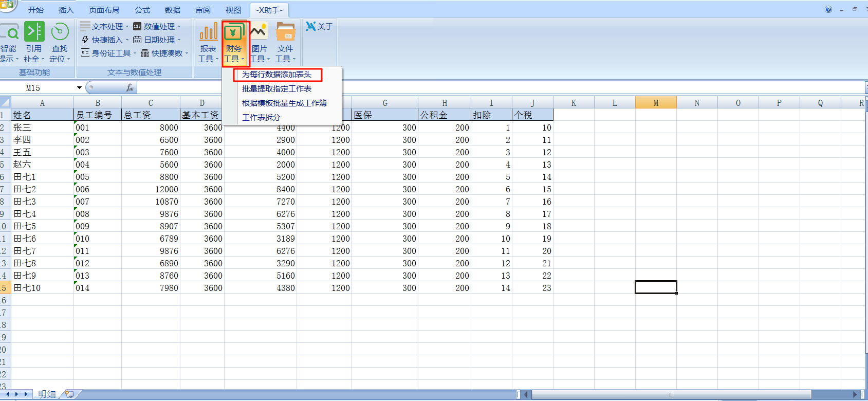Click cell containing 员工编号
Image resolution: width=868 pixels, height=401 pixels.
[98, 115]
